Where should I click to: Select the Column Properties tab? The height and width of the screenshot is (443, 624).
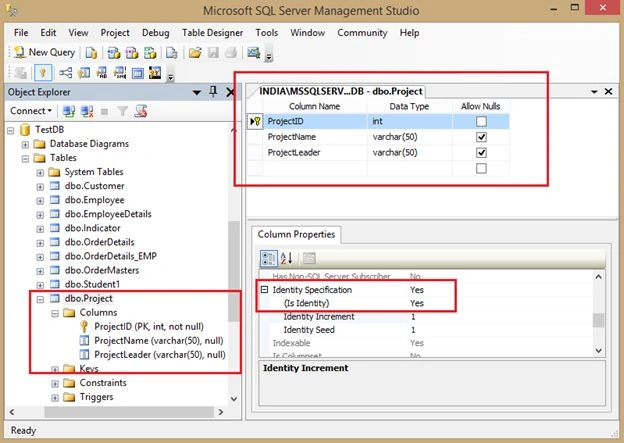pyautogui.click(x=296, y=234)
